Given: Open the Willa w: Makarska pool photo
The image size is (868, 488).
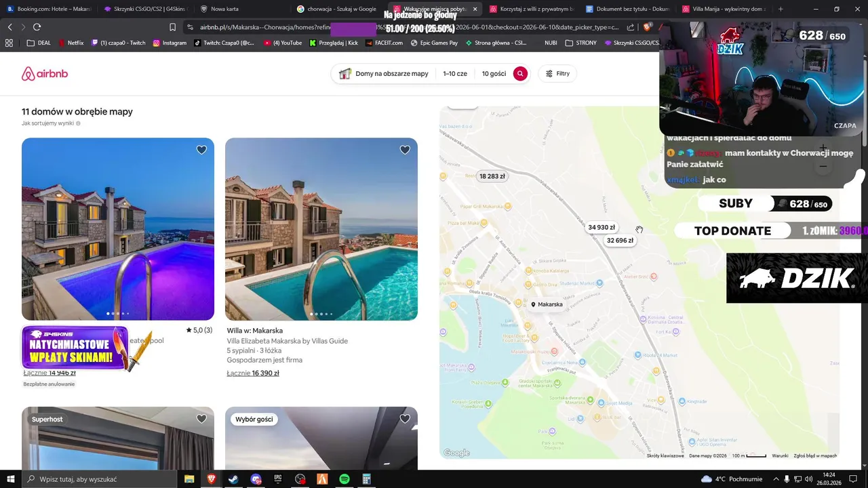Looking at the screenshot, I should (321, 229).
